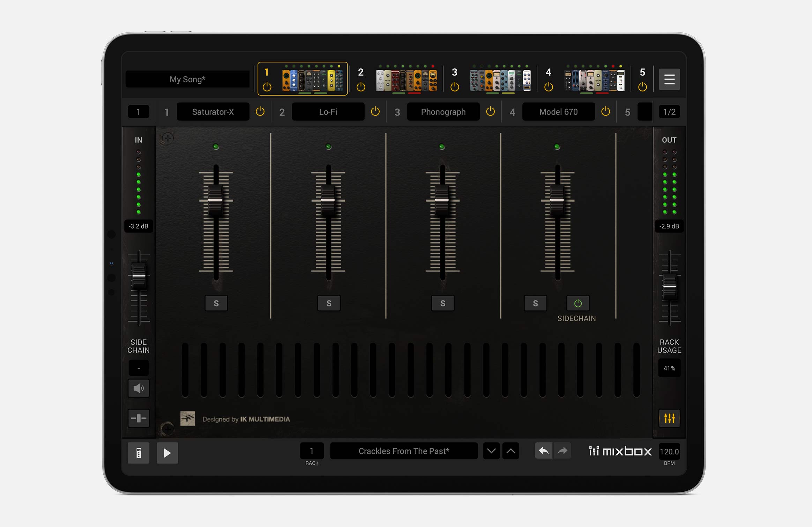Open the side chain source selector
Image resolution: width=812 pixels, height=527 pixels.
point(139,368)
